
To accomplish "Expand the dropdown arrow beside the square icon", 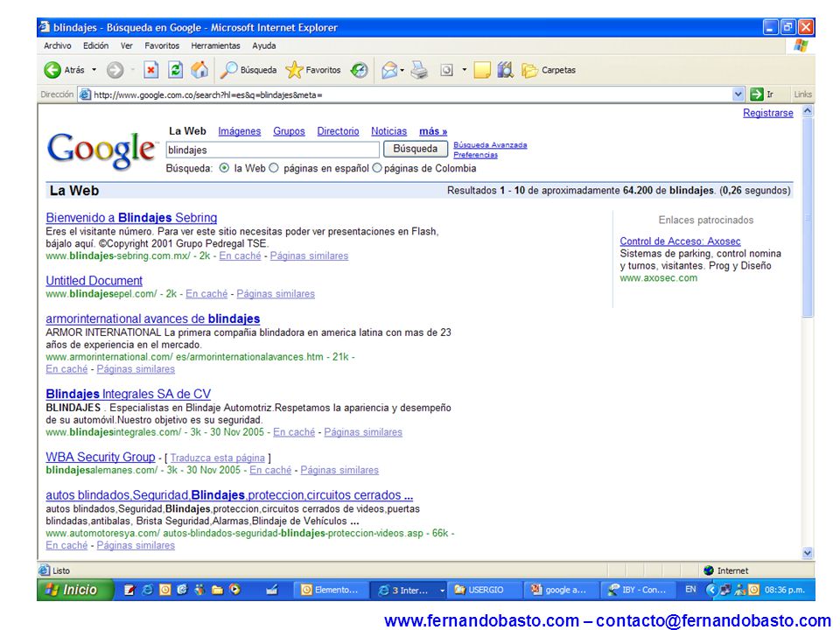I will 465,70.
